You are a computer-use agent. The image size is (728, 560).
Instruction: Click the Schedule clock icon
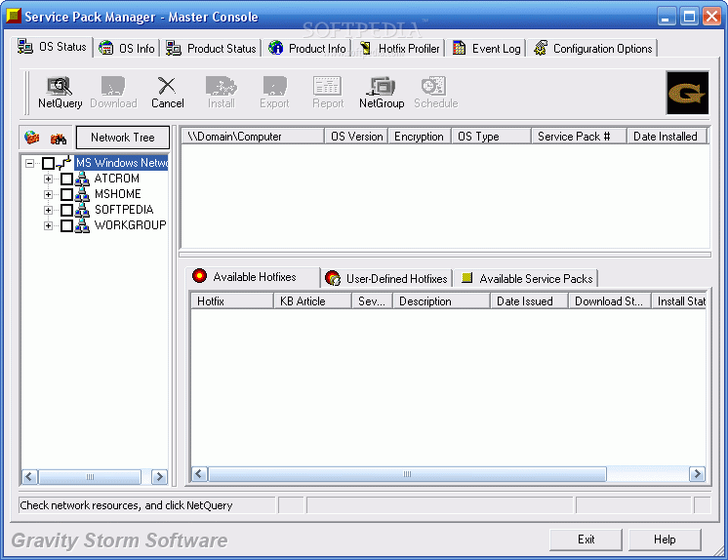click(434, 86)
